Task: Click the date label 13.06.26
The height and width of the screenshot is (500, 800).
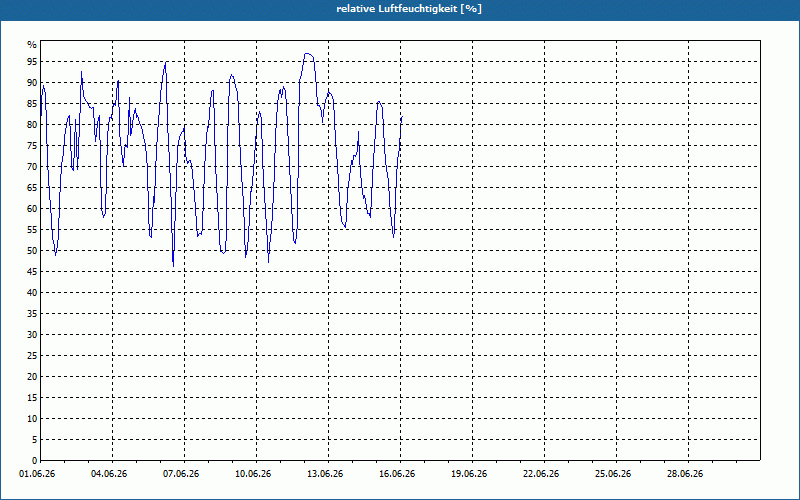Action: 325,474
